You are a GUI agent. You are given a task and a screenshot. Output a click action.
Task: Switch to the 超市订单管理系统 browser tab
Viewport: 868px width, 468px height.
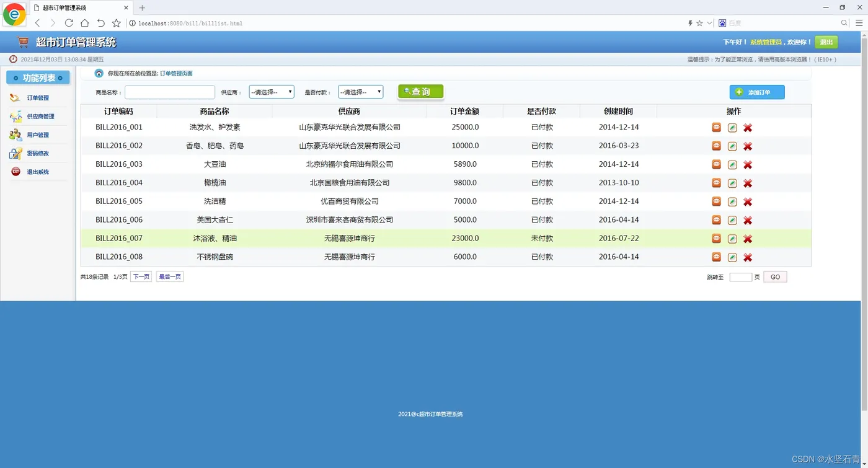click(x=81, y=7)
